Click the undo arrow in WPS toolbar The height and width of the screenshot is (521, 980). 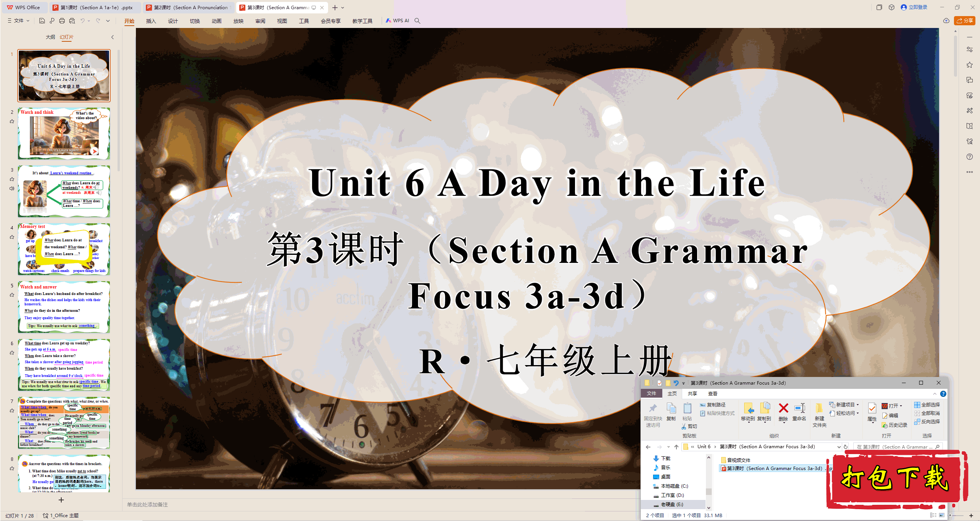(82, 21)
